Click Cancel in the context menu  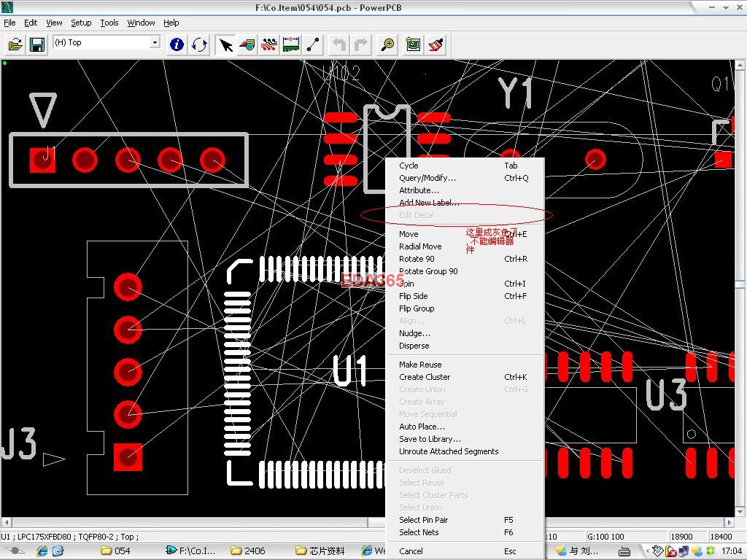411,551
